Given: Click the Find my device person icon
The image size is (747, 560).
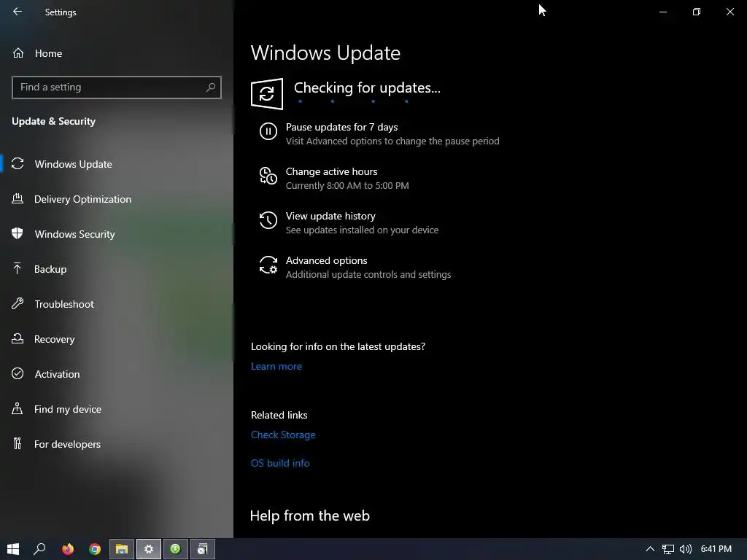Looking at the screenshot, I should [18, 408].
